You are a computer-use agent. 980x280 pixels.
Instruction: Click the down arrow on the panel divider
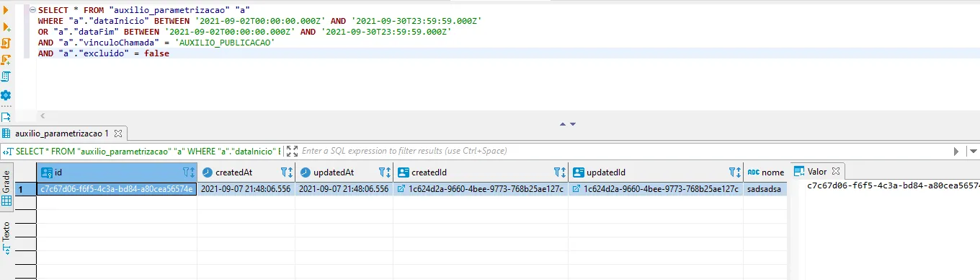[574, 123]
